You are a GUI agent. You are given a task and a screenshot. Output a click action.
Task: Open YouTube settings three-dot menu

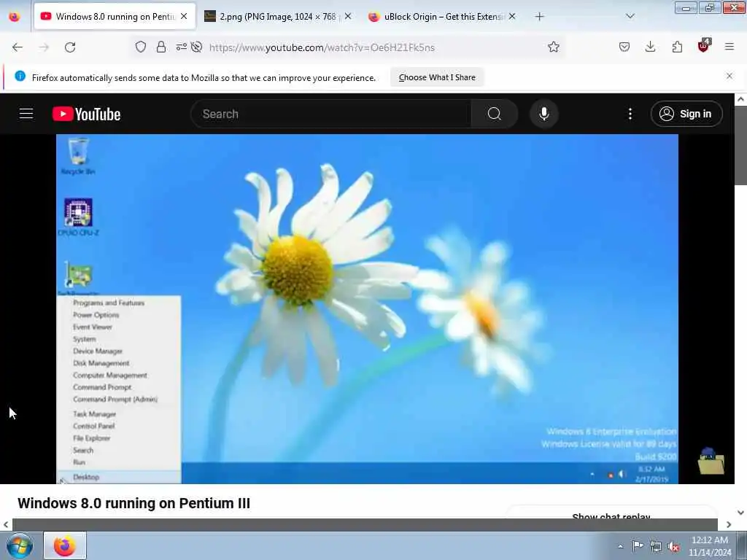(x=630, y=114)
